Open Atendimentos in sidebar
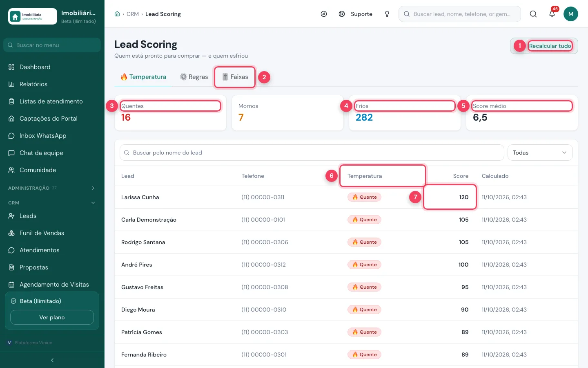Viewport: 588px width, 368px height. pos(52,250)
